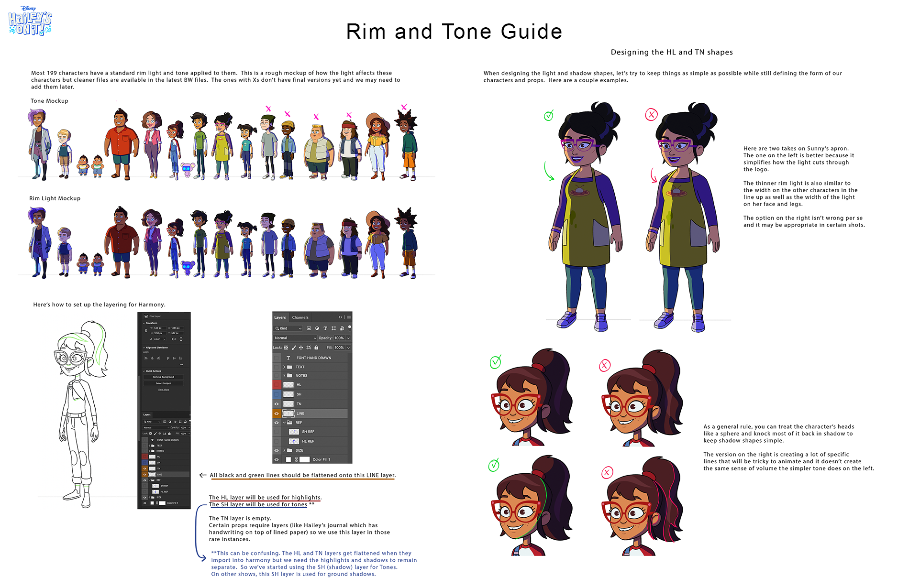Click REF group folder icon in large Layers panel
909x588 pixels.
point(289,423)
